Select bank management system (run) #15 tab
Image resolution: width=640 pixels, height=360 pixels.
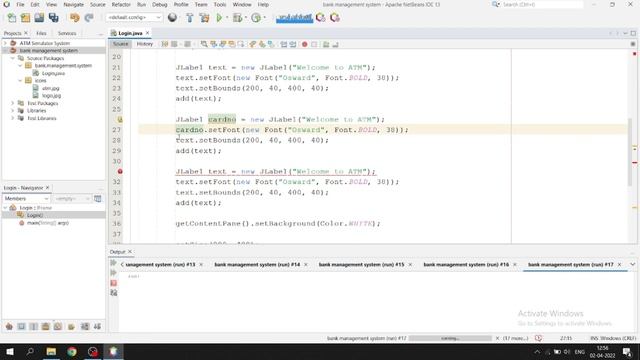coord(361,264)
